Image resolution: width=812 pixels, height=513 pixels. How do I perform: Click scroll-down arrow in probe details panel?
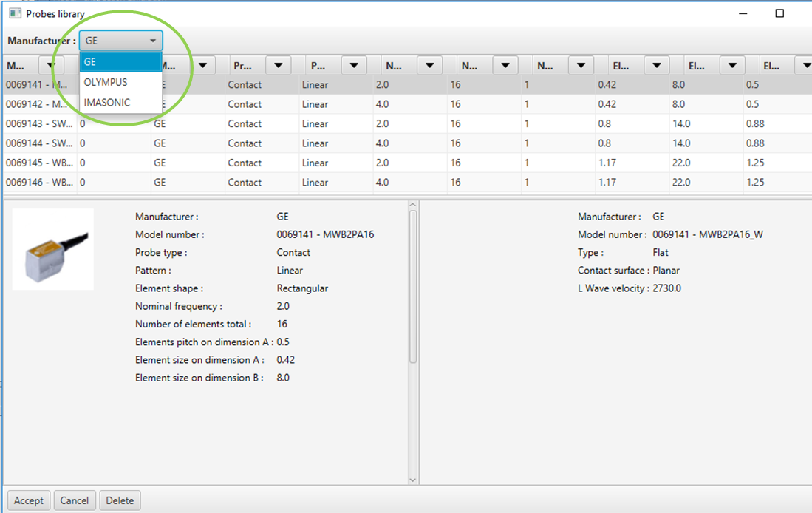click(x=413, y=480)
